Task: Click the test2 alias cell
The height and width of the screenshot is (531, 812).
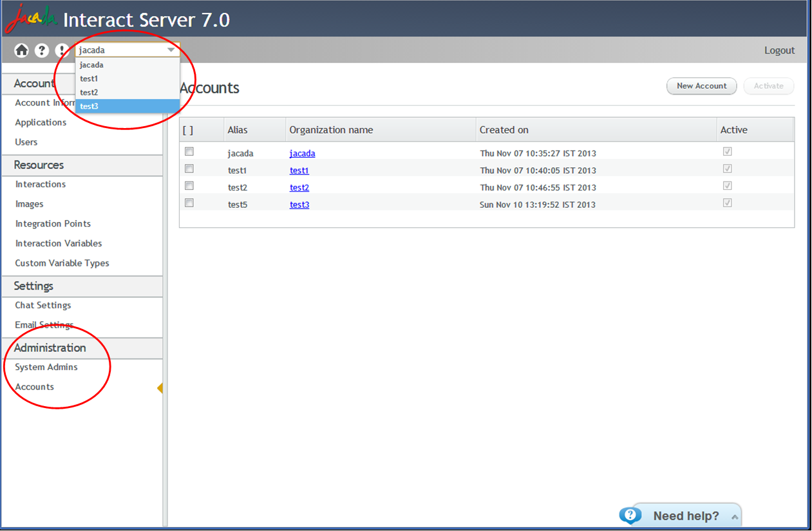Action: (x=238, y=187)
